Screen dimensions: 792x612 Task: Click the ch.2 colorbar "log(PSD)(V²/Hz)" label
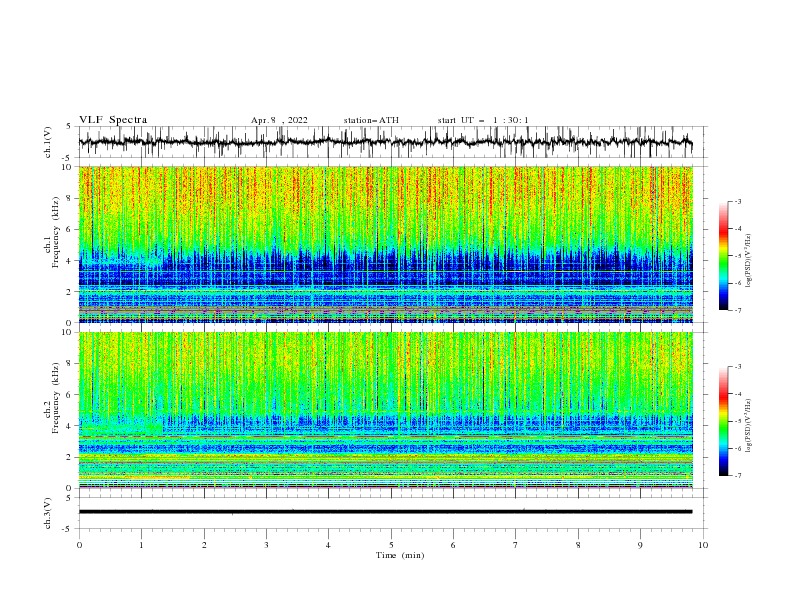click(x=748, y=427)
